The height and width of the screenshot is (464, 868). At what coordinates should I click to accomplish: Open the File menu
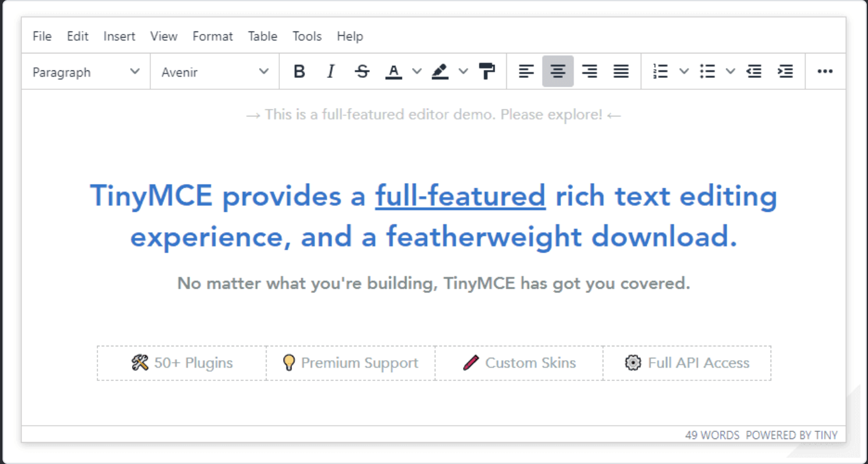coord(42,36)
